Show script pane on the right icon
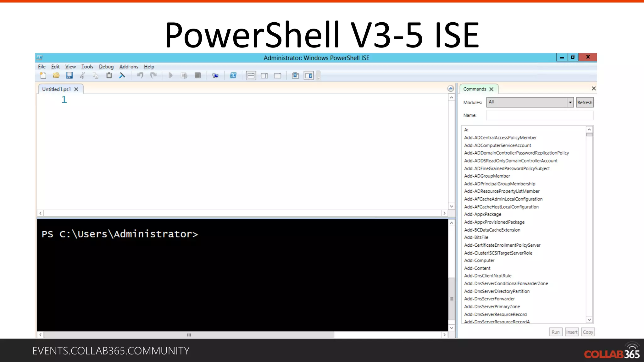The width and height of the screenshot is (644, 362). pos(264,75)
